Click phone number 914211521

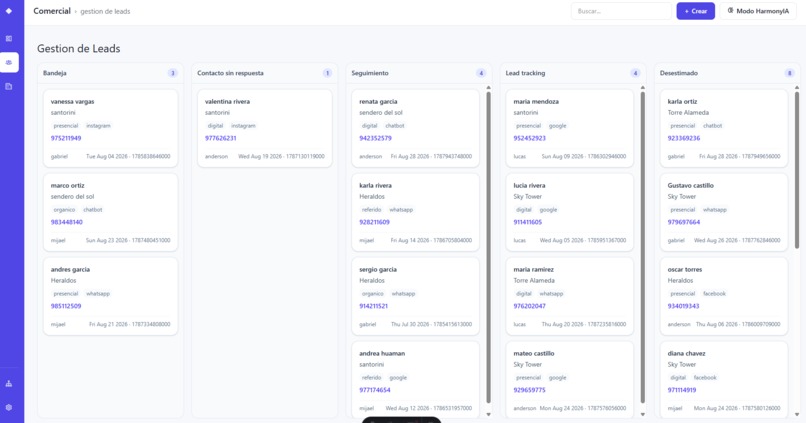click(x=373, y=306)
